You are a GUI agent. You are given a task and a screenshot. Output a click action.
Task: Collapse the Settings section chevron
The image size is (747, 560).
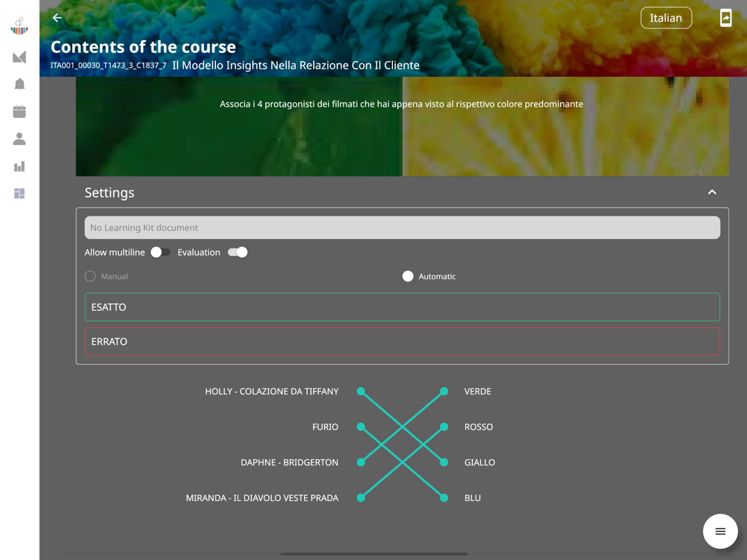[712, 193]
